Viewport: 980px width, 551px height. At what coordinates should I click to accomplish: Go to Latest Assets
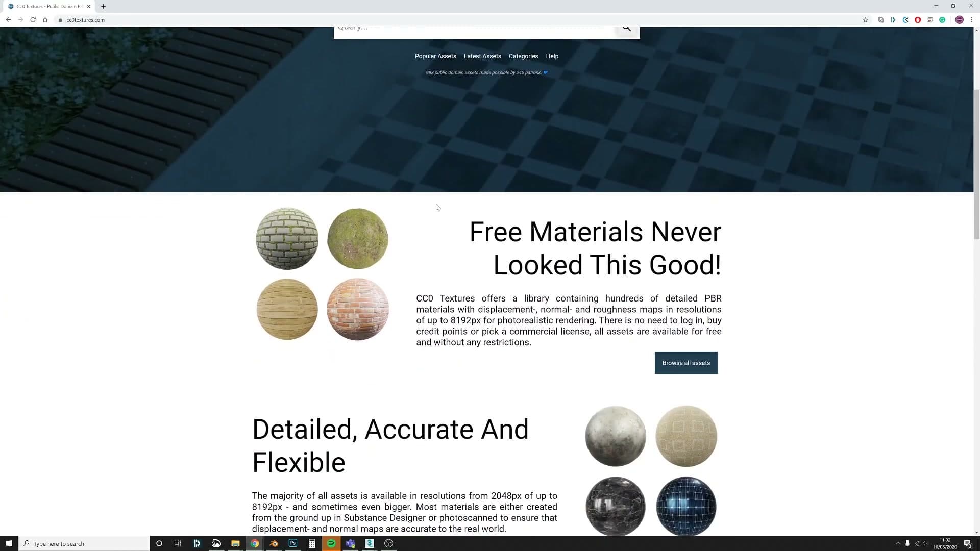pos(482,56)
